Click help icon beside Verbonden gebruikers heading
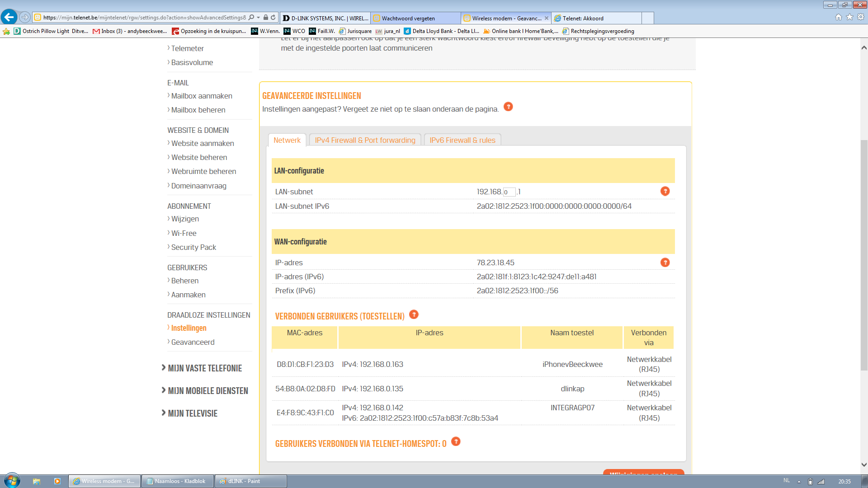The width and height of the screenshot is (868, 488). (414, 314)
